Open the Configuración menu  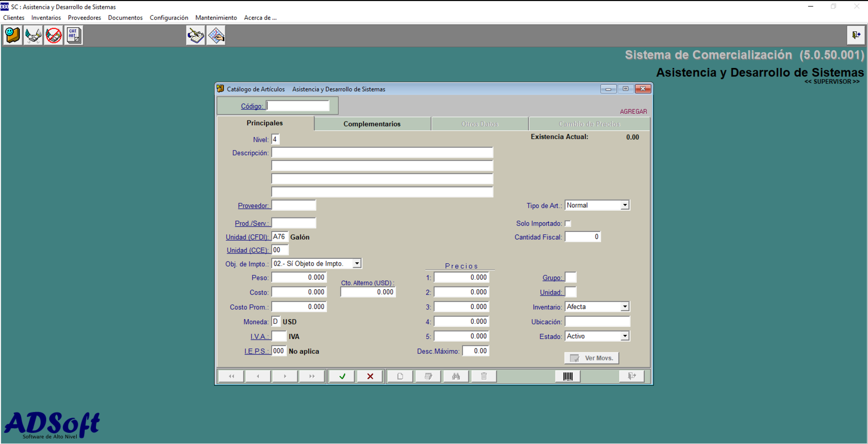coord(169,18)
